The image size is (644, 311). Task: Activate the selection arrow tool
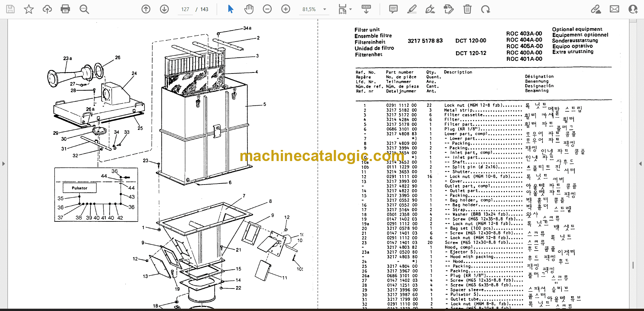[x=230, y=9]
